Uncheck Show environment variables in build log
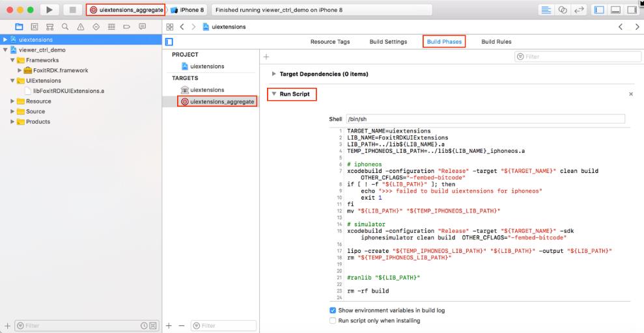The height and width of the screenshot is (333, 644). (x=333, y=310)
